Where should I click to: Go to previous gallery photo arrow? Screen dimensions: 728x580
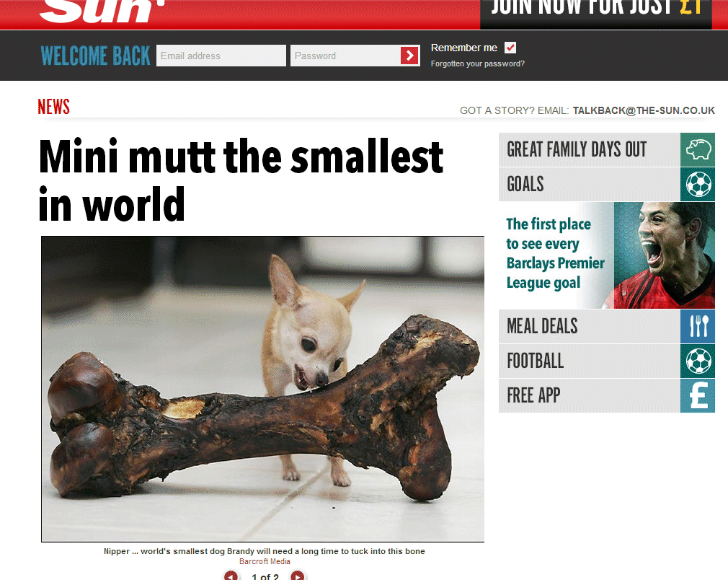231,576
